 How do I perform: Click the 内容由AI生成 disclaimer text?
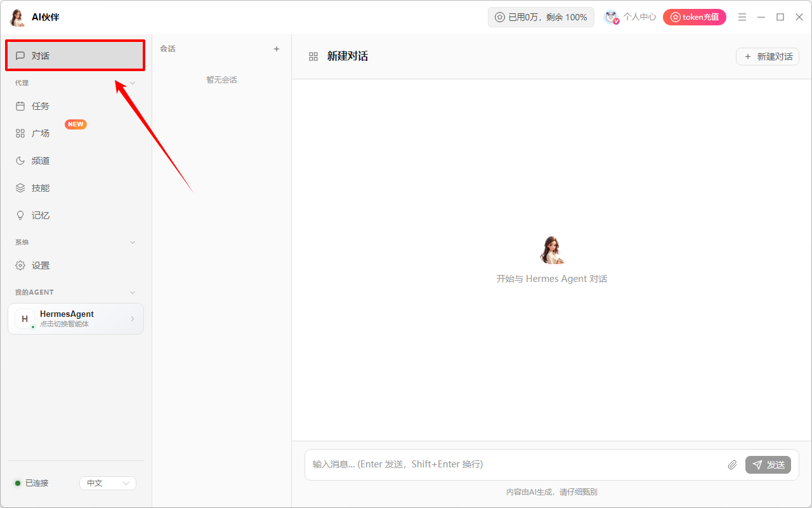[x=552, y=492]
